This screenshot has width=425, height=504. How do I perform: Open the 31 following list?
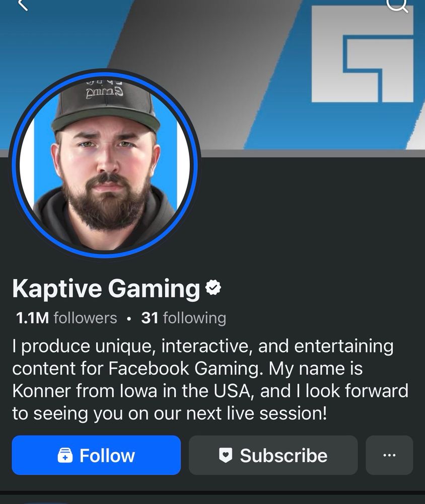(x=183, y=318)
